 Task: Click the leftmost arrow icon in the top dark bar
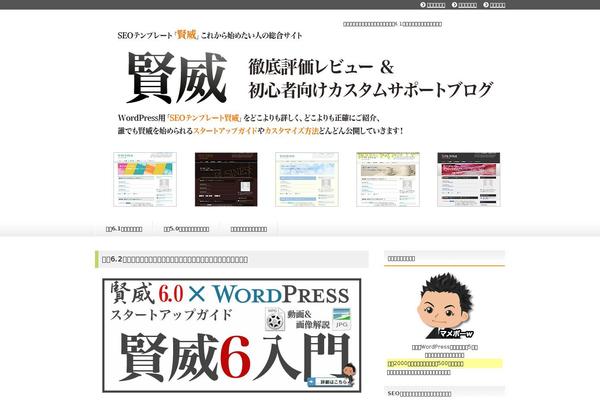pos(422,5)
